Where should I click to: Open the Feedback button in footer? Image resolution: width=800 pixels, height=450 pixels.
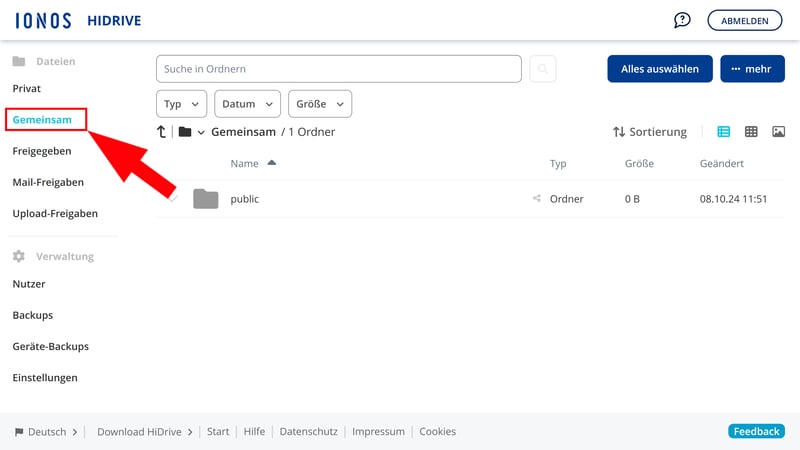click(755, 432)
